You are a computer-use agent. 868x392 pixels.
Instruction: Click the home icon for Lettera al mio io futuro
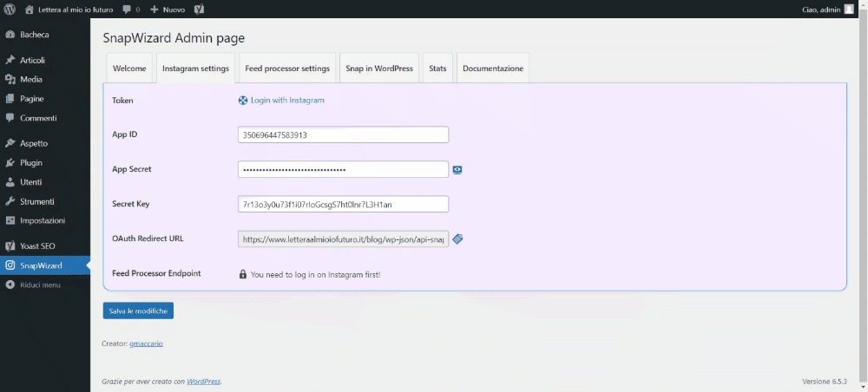(30, 10)
